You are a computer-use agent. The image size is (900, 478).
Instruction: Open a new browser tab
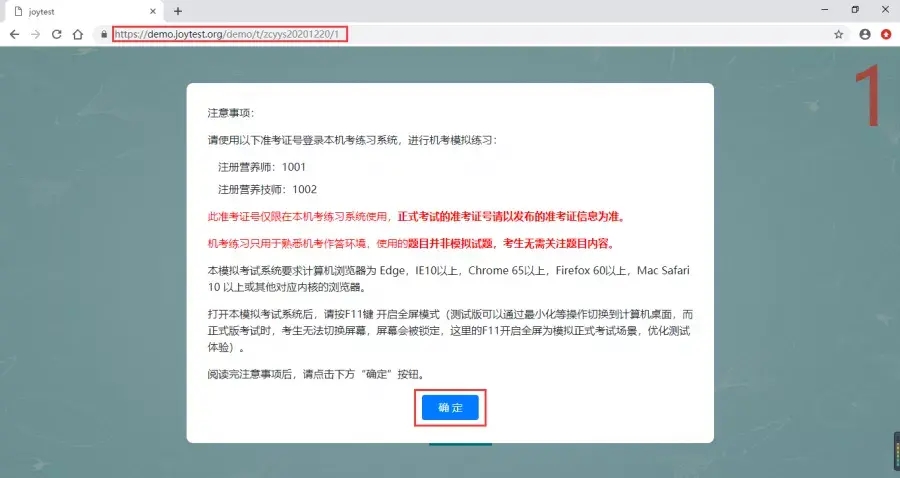(178, 10)
